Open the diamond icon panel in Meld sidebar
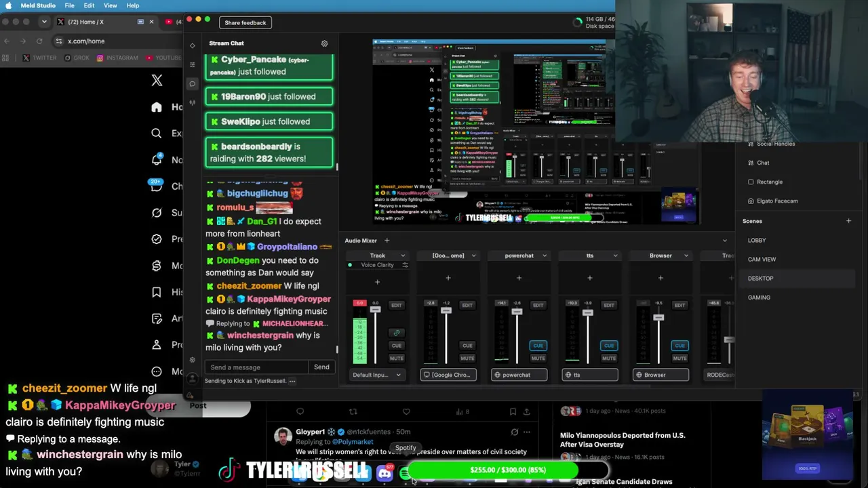This screenshot has height=488, width=868. click(193, 45)
